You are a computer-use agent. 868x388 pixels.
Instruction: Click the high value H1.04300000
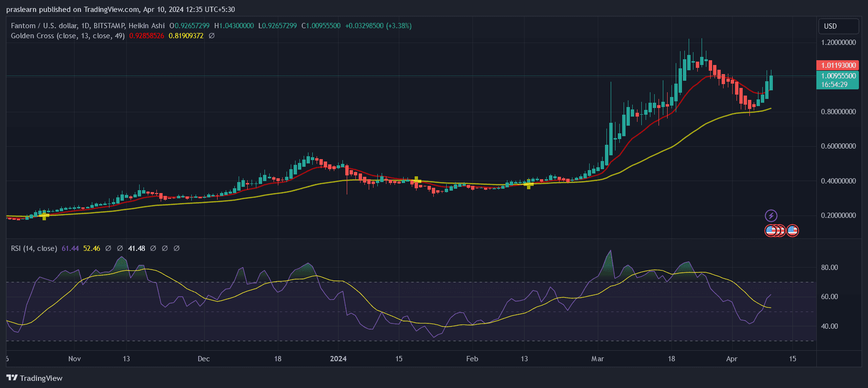(x=234, y=26)
